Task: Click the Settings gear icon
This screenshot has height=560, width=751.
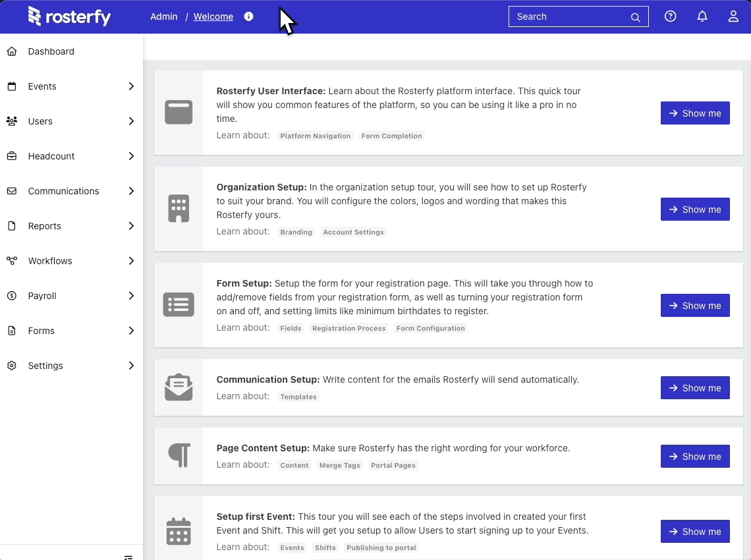Action: (12, 366)
